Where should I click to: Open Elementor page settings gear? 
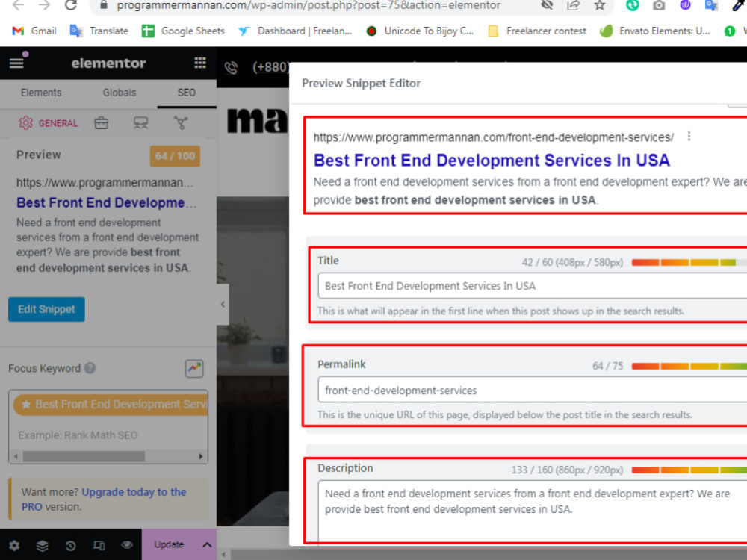14,545
